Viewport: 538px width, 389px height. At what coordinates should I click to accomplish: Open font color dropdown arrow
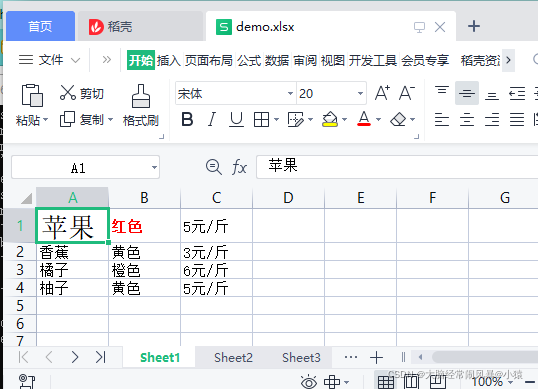[378, 120]
